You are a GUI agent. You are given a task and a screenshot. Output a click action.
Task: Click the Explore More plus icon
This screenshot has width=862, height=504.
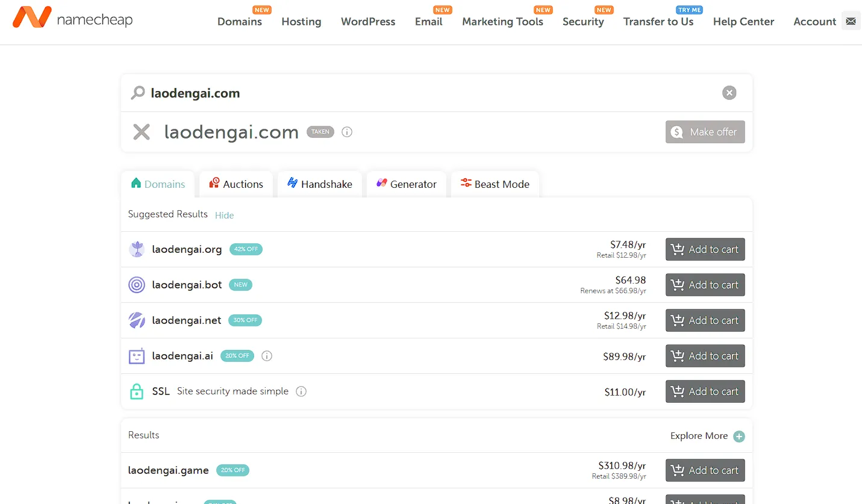[x=739, y=436]
